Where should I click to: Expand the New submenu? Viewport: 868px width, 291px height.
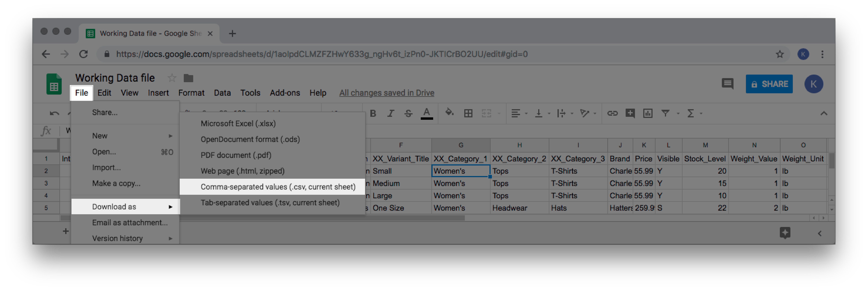[125, 136]
